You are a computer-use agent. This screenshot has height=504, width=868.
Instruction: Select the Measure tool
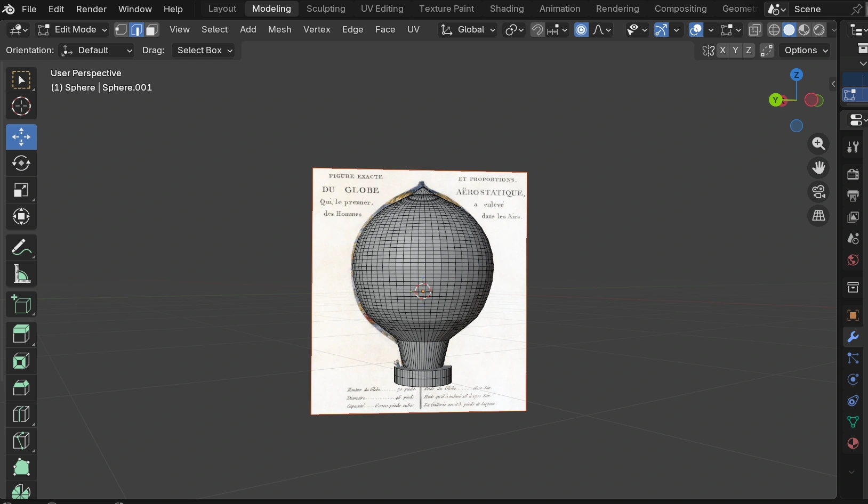21,274
